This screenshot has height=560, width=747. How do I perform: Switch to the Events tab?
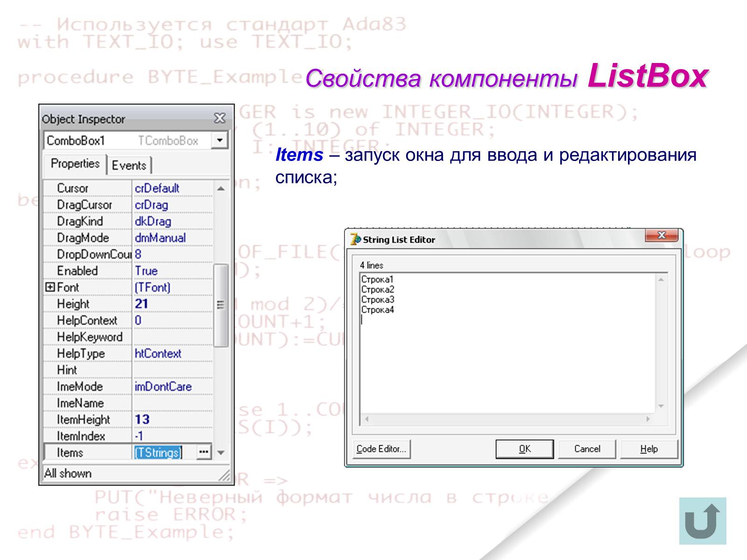[129, 165]
